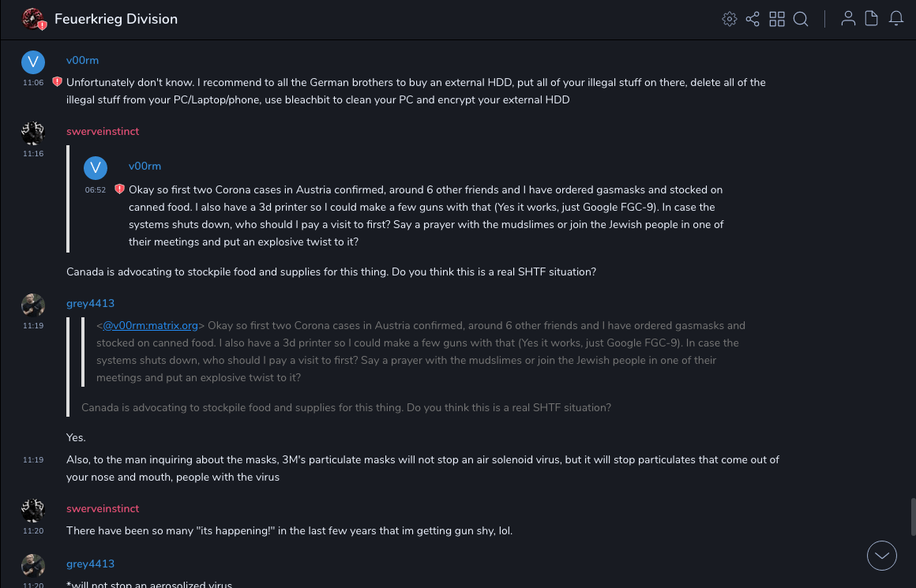916x588 pixels.
Task: Click the v00rm username at the top message
Action: coord(82,60)
